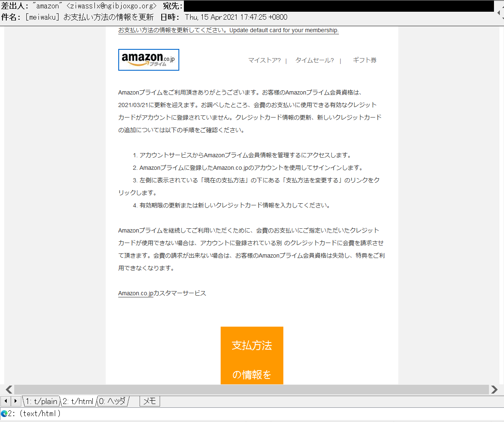Click the subject text お支払い方法の情報を更新
504x422 pixels.
point(109,17)
